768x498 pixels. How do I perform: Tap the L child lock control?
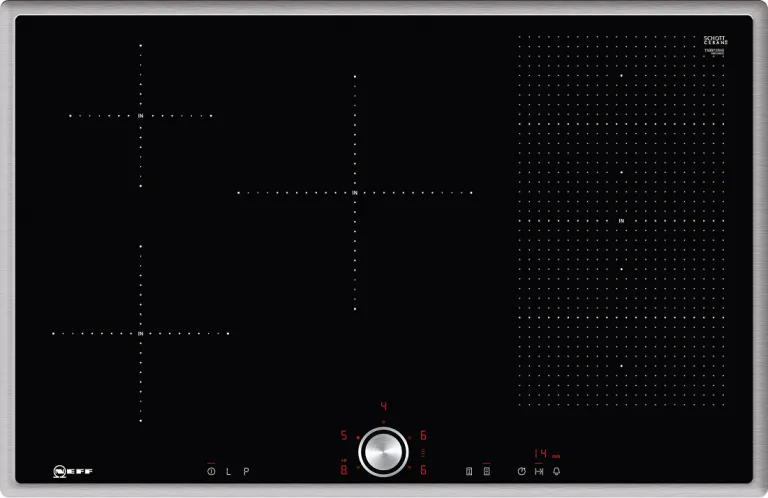pos(228,471)
